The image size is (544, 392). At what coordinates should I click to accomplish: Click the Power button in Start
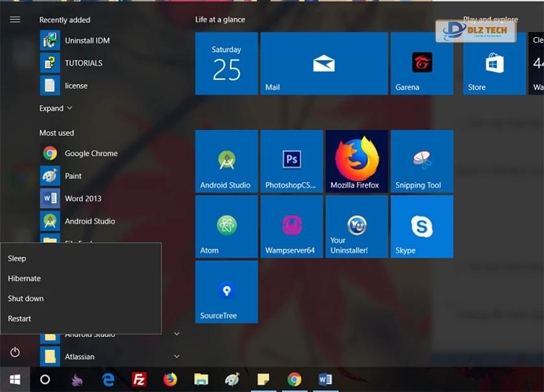[x=15, y=352]
